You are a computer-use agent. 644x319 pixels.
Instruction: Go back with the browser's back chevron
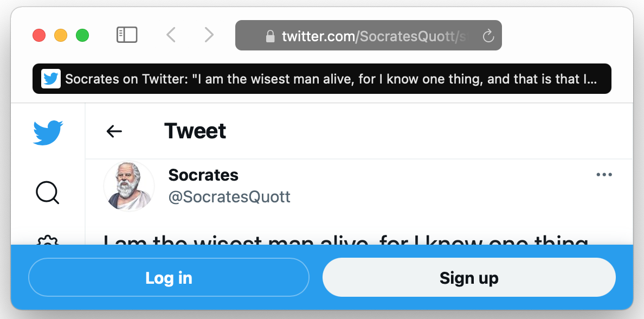click(x=171, y=35)
